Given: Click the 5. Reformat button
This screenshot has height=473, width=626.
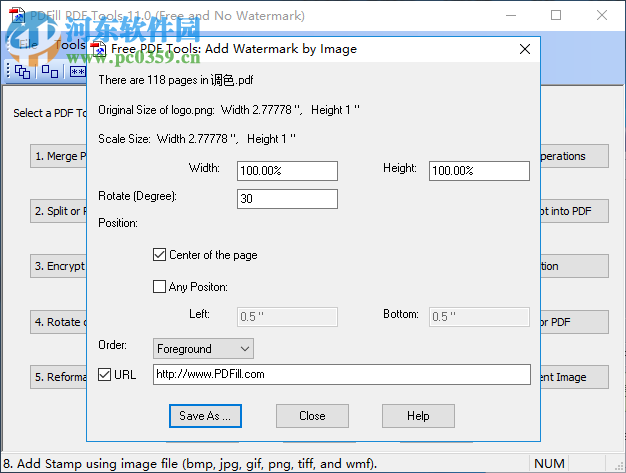Looking at the screenshot, I should click(x=58, y=377).
